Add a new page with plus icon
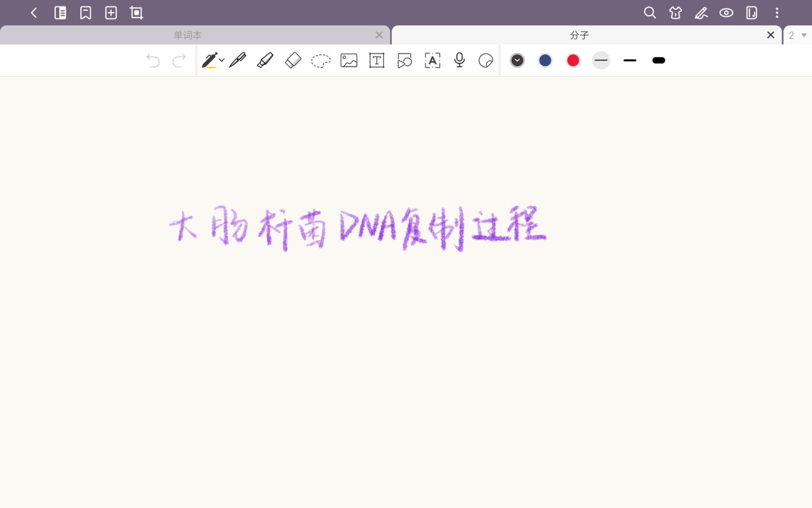Viewport: 812px width, 508px height. (111, 13)
